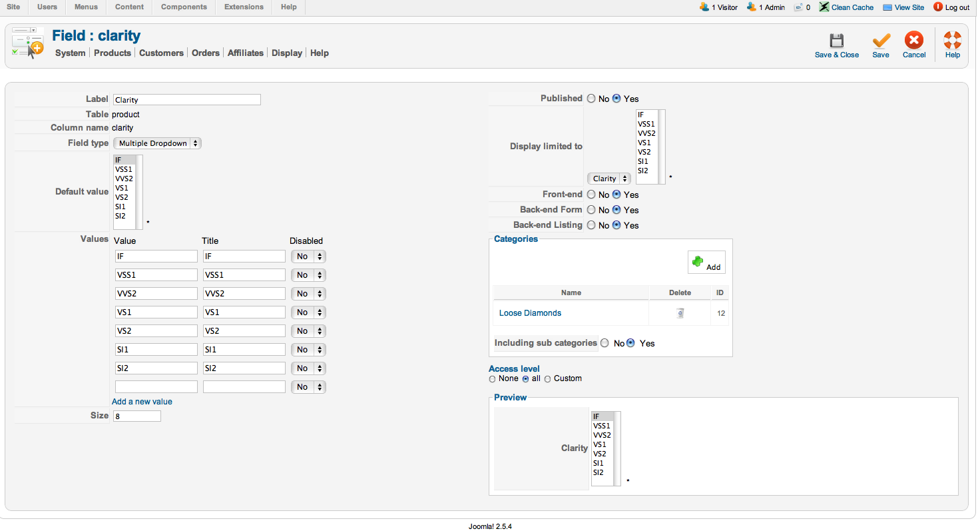Choose Custom access level

[548, 379]
